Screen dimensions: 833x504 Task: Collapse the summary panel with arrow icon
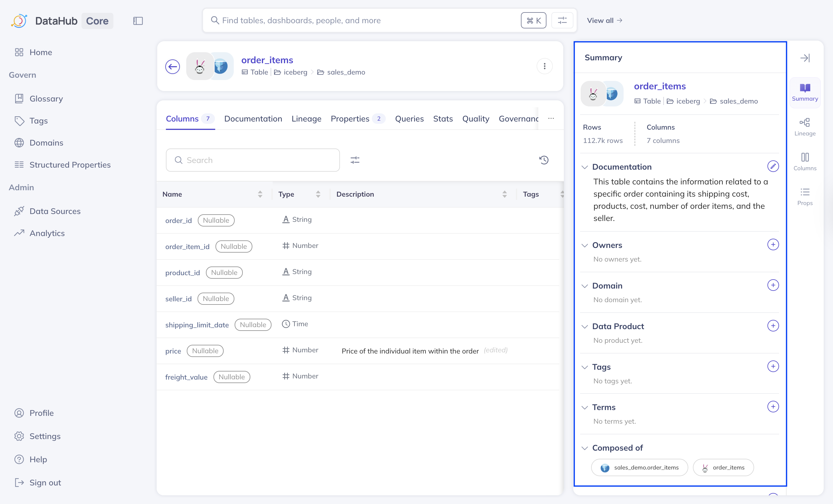click(x=805, y=58)
